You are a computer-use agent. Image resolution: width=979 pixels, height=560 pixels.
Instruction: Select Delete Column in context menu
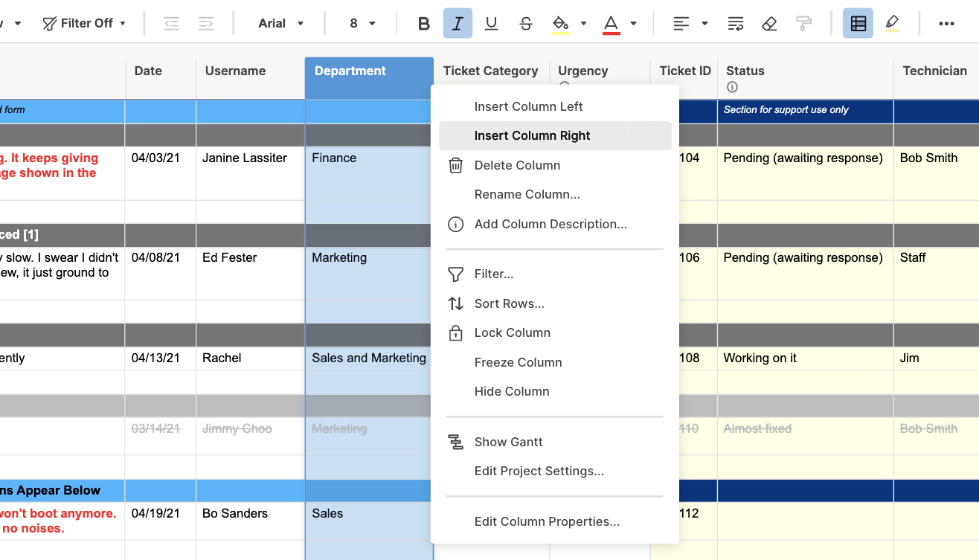point(517,165)
